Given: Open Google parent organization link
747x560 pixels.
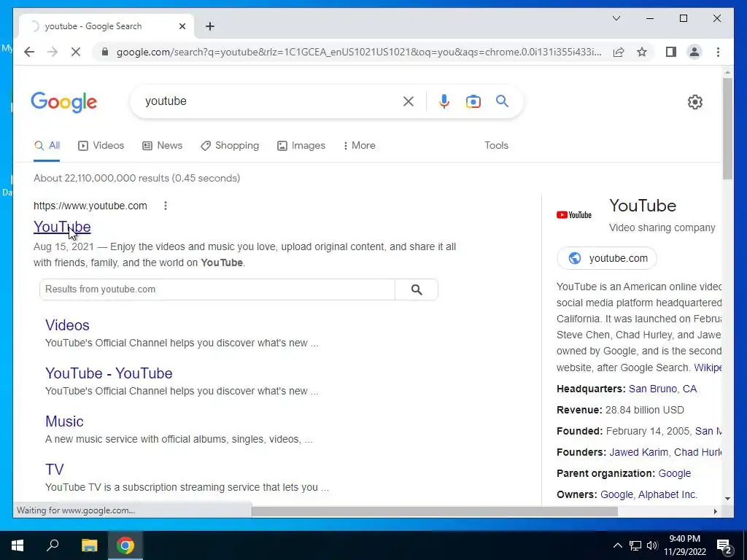Looking at the screenshot, I should 674,473.
